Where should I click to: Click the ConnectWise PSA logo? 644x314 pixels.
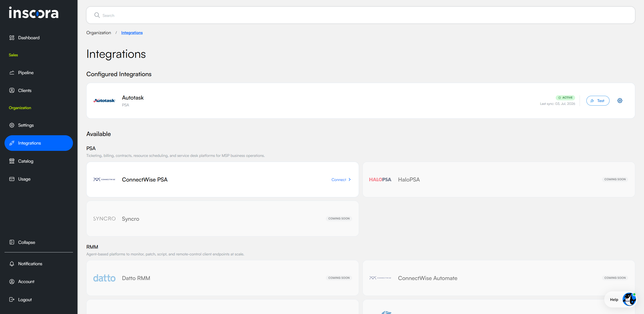[x=104, y=180]
